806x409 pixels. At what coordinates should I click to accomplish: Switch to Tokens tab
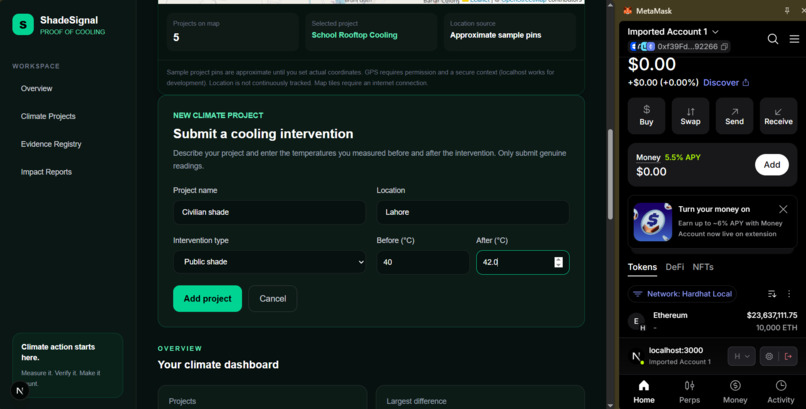pyautogui.click(x=642, y=267)
